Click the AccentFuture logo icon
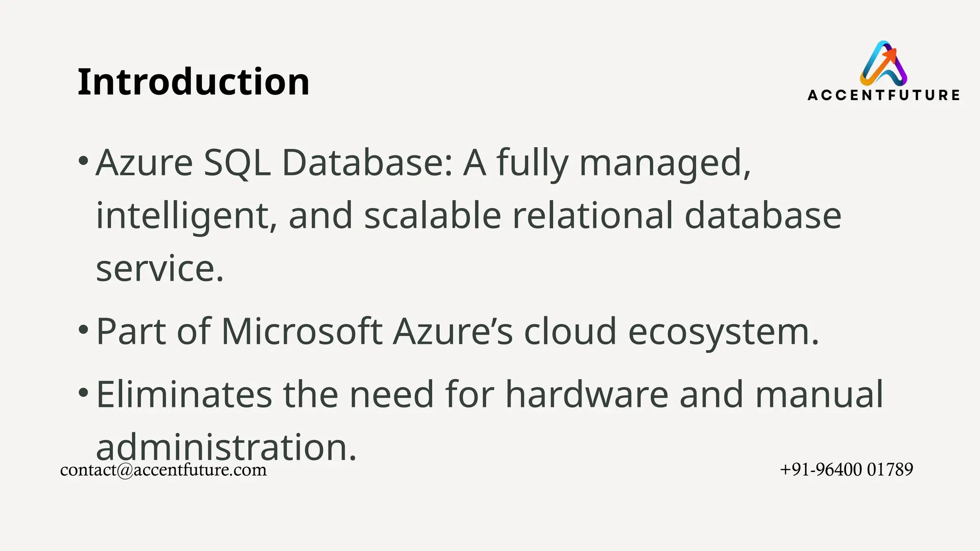 pos(883,64)
